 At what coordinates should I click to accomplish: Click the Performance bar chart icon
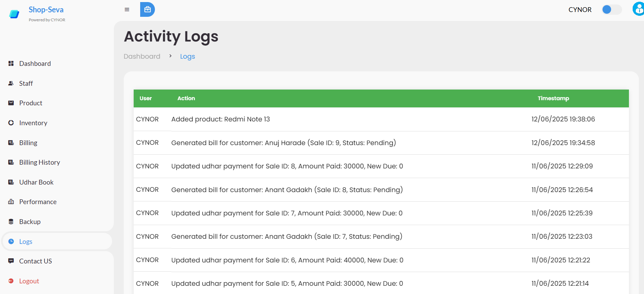click(x=11, y=202)
